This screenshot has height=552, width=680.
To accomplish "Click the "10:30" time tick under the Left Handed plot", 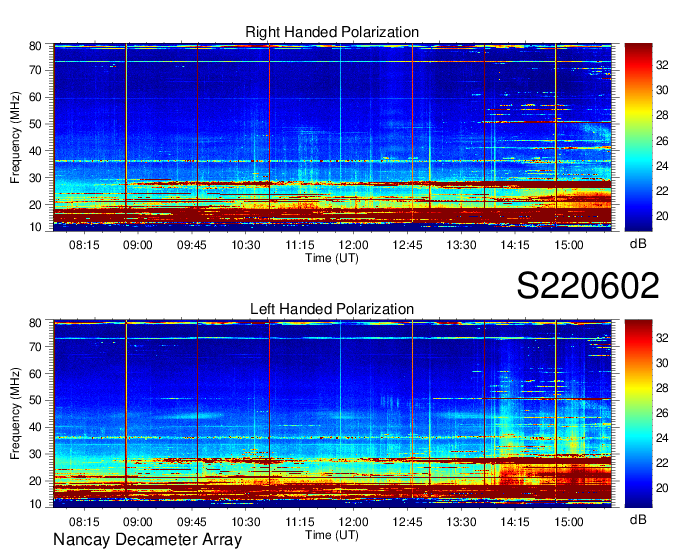I will coord(246,522).
